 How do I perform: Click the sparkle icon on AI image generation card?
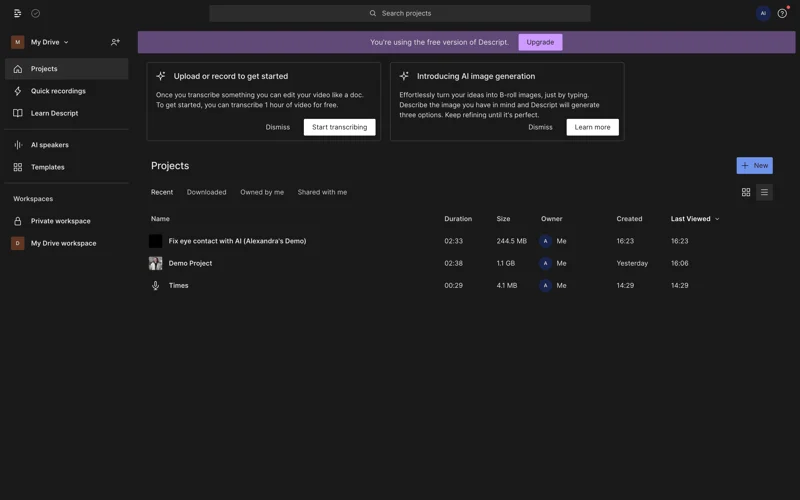404,76
